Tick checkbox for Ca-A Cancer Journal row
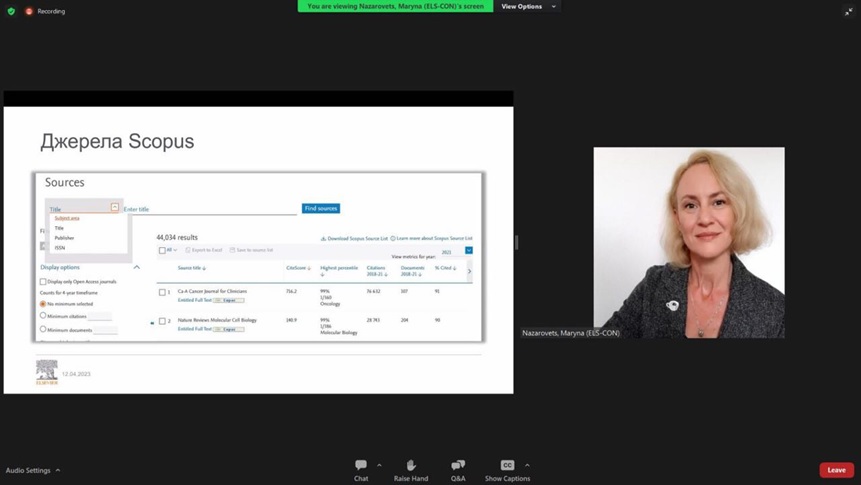Screen dimensions: 861x485 [x=162, y=292]
